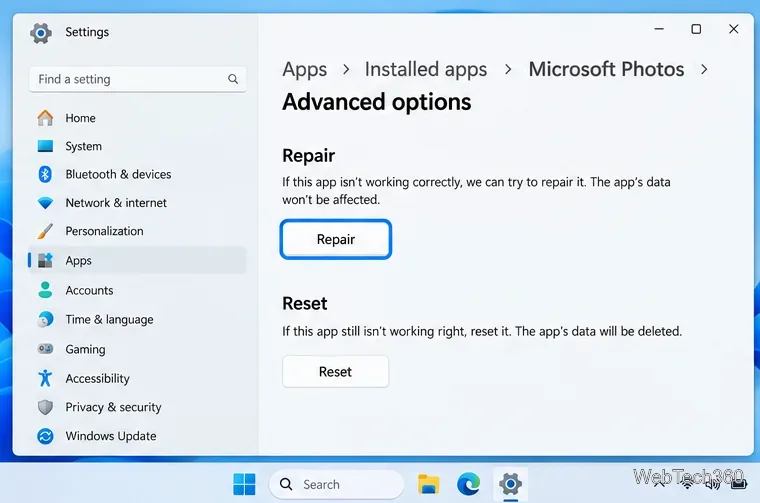Click the search magnifier in Find a setting
Viewport: 760px width, 503px height.
click(233, 79)
